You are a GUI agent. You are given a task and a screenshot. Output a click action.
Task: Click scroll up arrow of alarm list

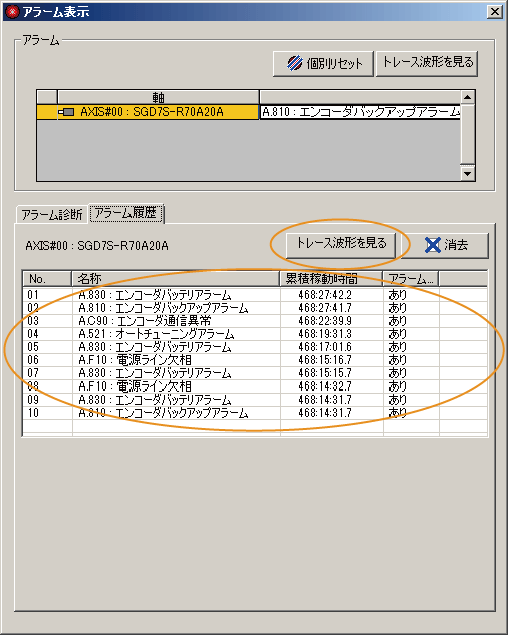(x=467, y=97)
